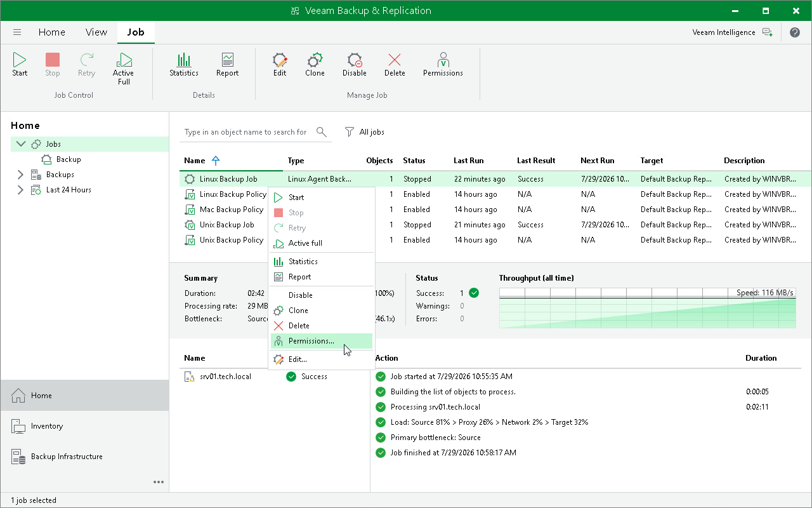Choose Report in the context menu

tap(322, 277)
